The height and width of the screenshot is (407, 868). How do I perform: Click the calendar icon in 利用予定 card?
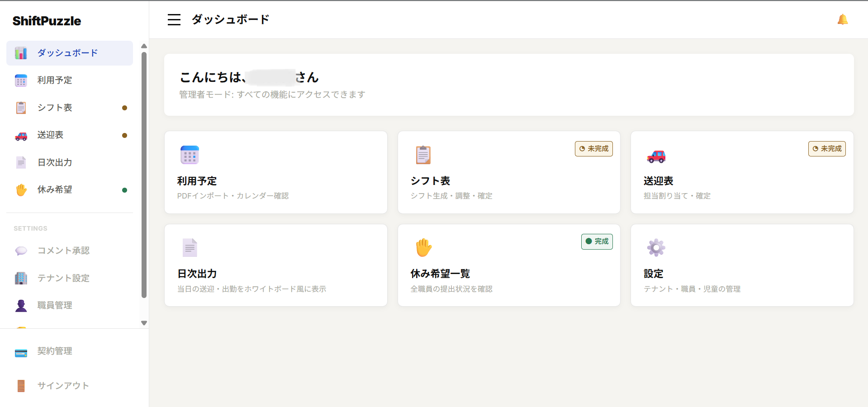190,155
